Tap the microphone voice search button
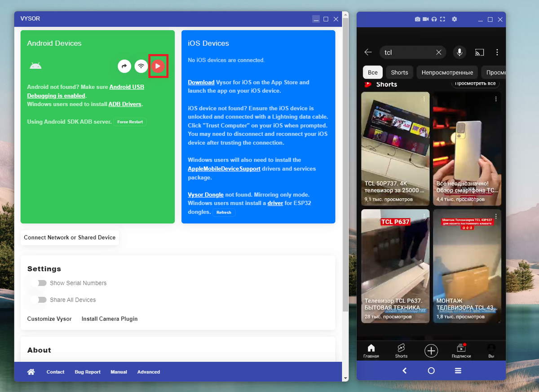This screenshot has height=392, width=539. 459,53
